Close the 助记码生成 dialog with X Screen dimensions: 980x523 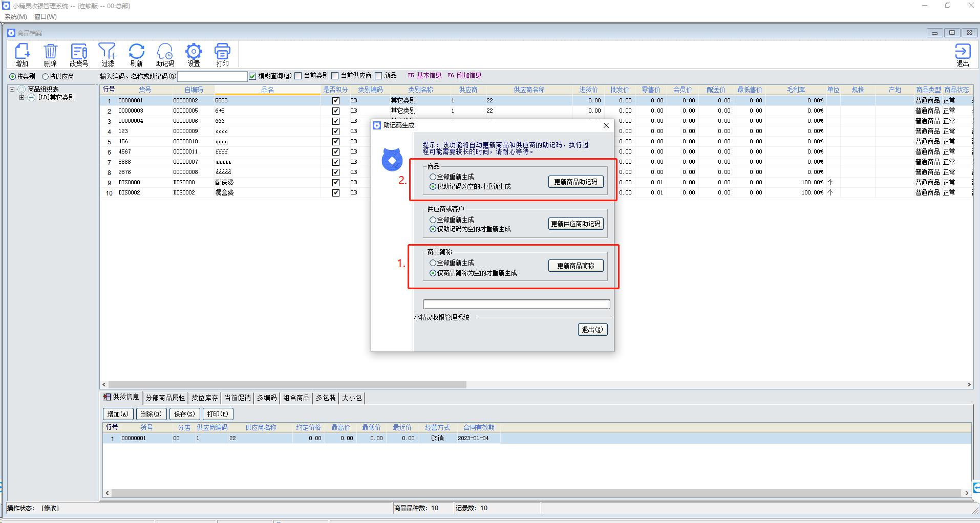[606, 125]
